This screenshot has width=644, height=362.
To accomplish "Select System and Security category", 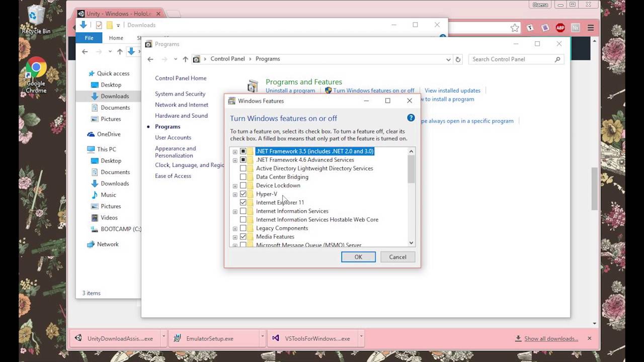I will point(180,94).
